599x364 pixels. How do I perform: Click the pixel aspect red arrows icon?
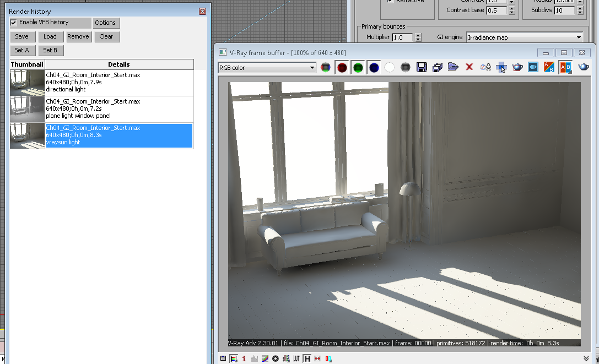point(317,358)
